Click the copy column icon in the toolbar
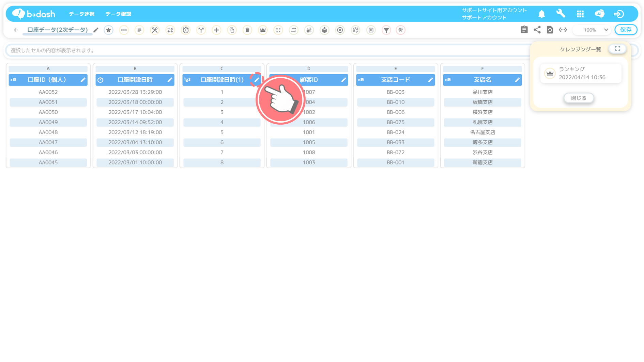The image size is (644, 362). click(x=232, y=30)
